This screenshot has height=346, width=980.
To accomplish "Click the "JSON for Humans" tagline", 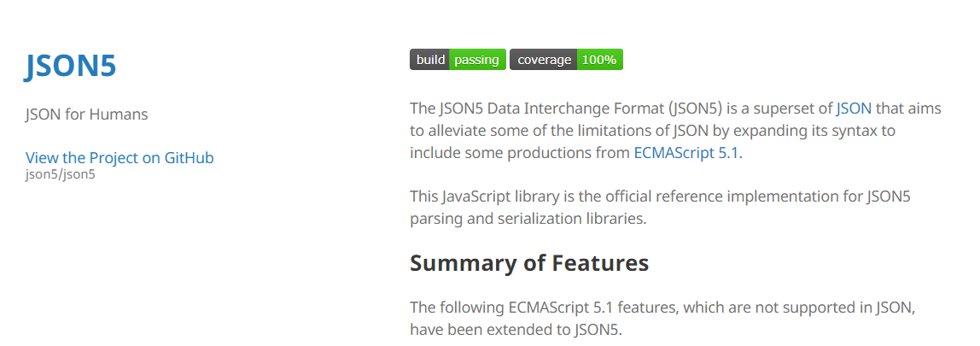I will click(x=87, y=114).
